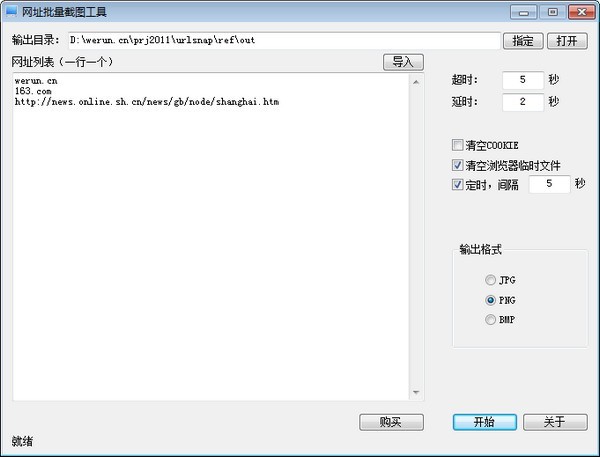Click the 超时 timeout seconds field

point(523,80)
